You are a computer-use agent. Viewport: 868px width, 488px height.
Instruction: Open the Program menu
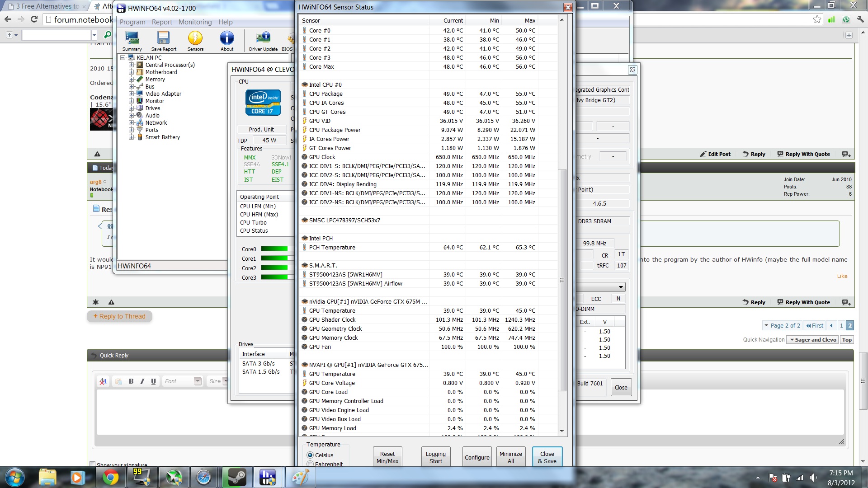pos(132,22)
